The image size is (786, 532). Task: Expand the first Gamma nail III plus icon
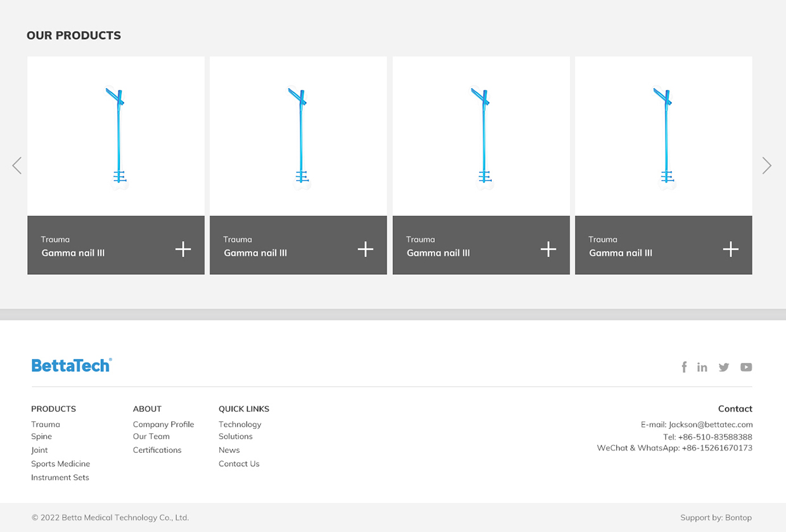[183, 250]
